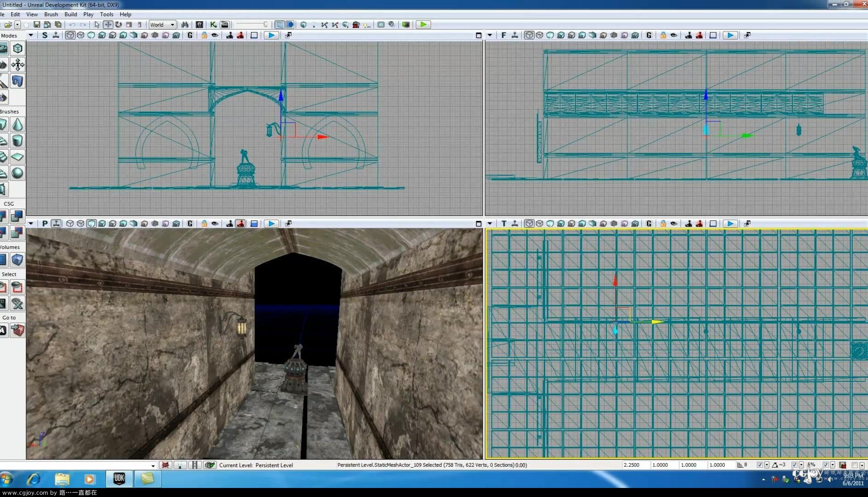This screenshot has height=497, width=868.
Task: Open the Windows Start menu
Action: pos(6,478)
